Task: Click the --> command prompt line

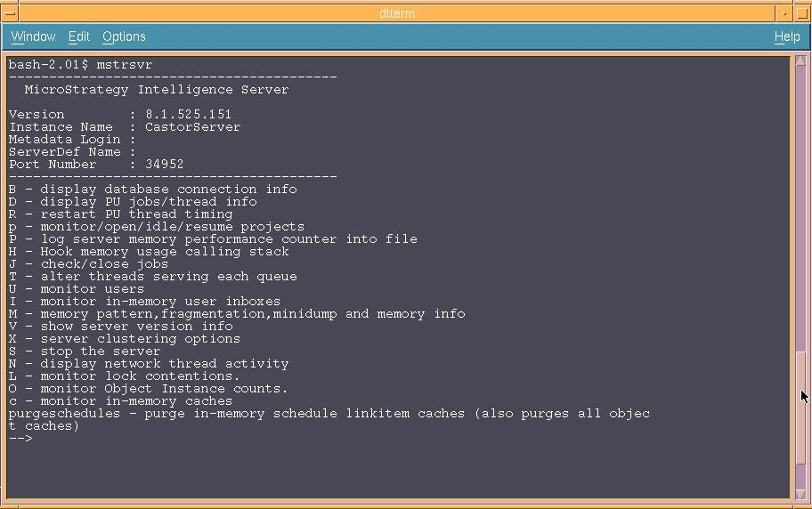Action: 20,438
